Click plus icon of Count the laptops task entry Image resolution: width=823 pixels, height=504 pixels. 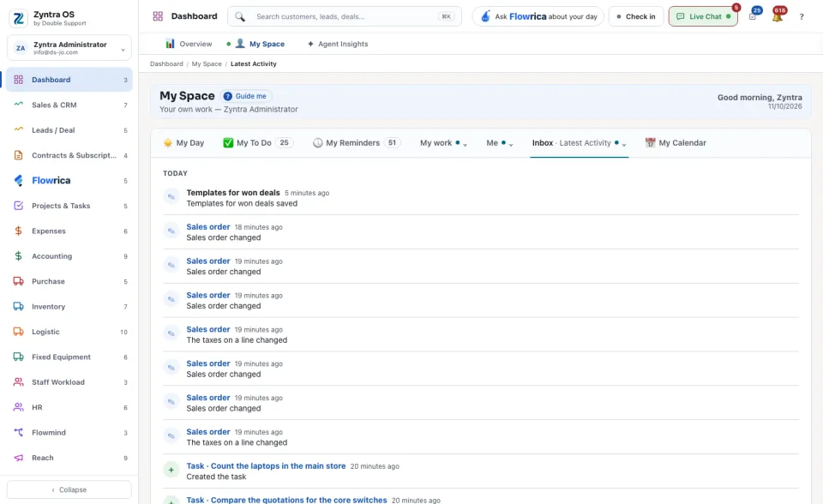(171, 470)
